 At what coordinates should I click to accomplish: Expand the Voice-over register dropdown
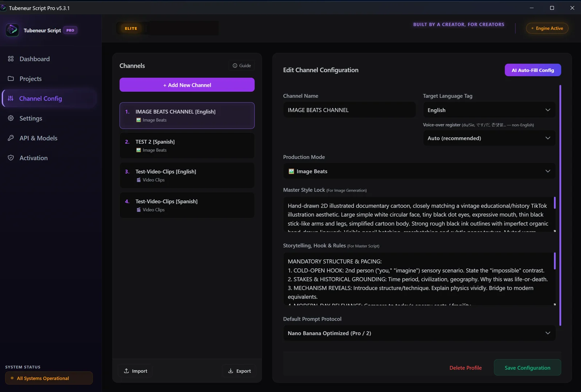489,138
